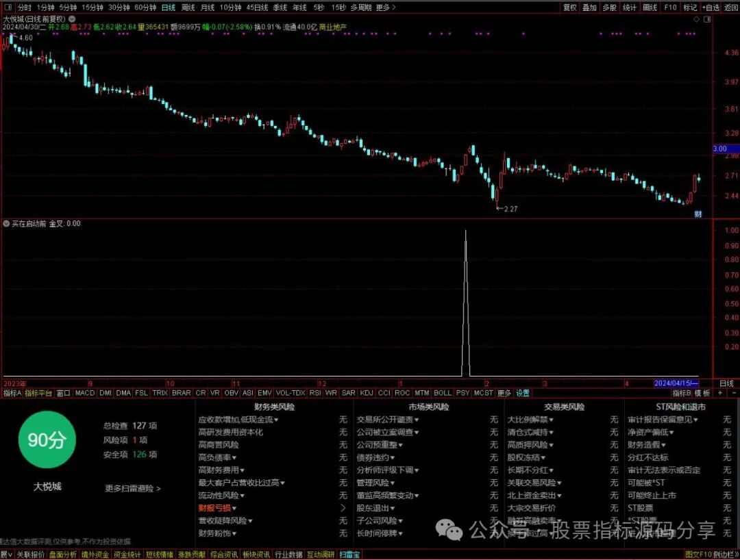Click the 画线 drawing tool button
The width and height of the screenshot is (740, 560).
tap(650, 8)
